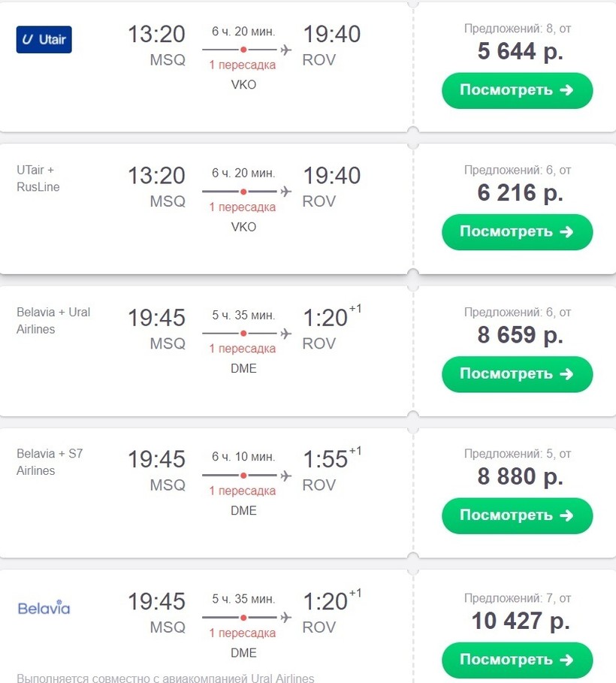Click plane icon on 5 644 р. flight
The width and height of the screenshot is (616, 683).
(x=285, y=50)
